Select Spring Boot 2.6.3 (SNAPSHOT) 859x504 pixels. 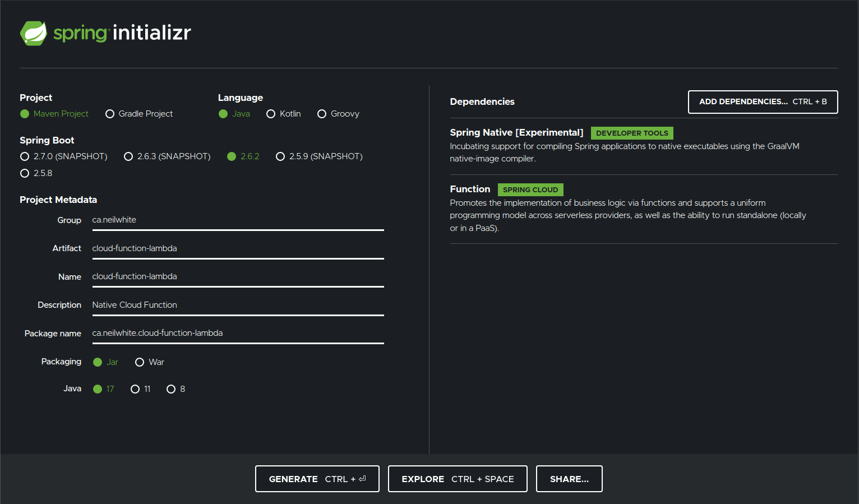click(x=167, y=156)
